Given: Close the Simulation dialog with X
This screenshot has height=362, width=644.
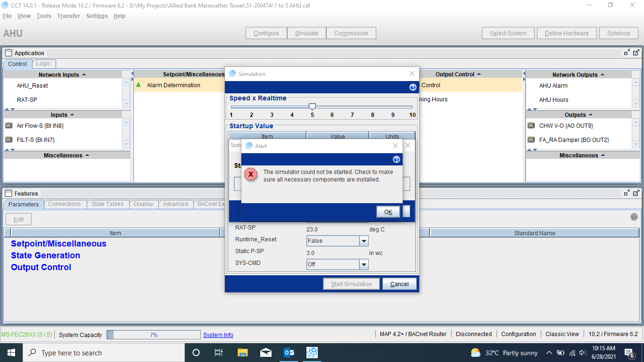Looking at the screenshot, I should point(412,74).
